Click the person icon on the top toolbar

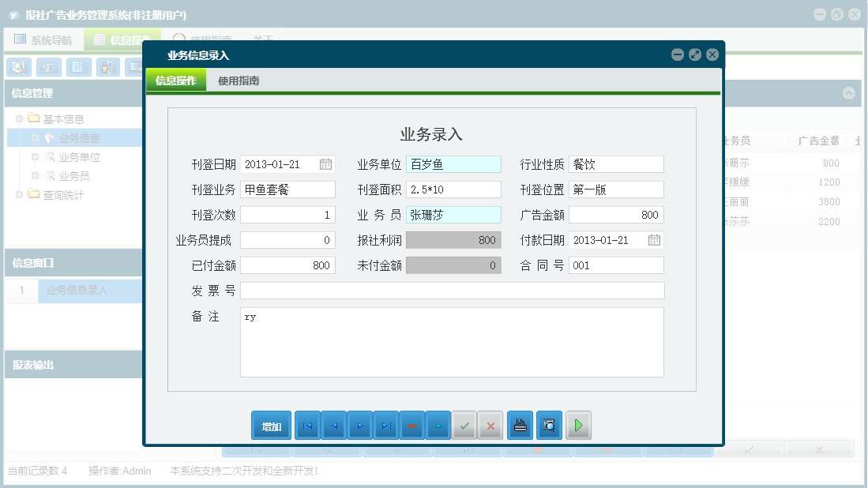(x=107, y=67)
